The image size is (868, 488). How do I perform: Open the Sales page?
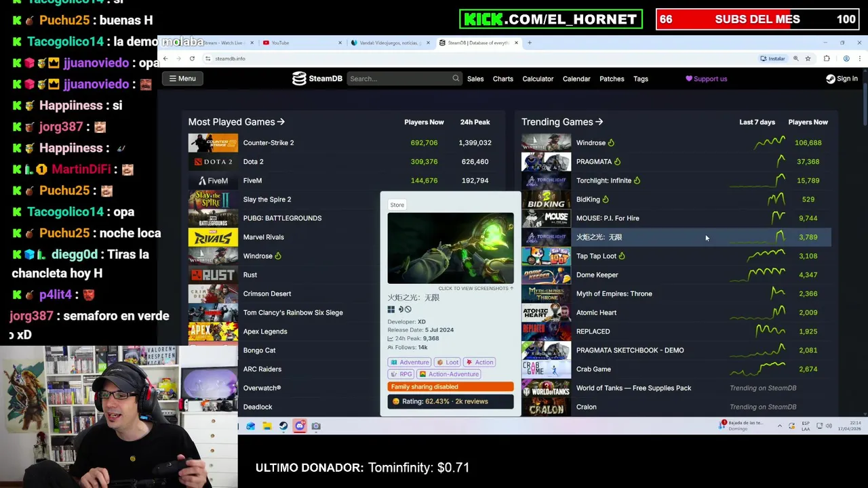click(475, 79)
